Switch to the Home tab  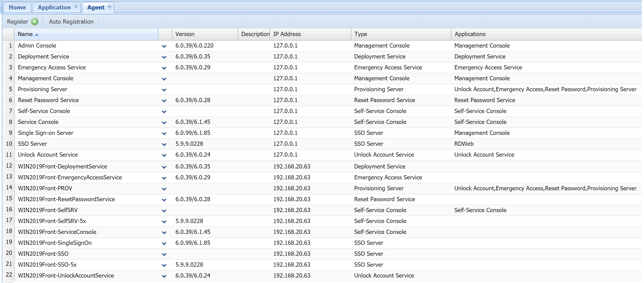click(x=17, y=7)
